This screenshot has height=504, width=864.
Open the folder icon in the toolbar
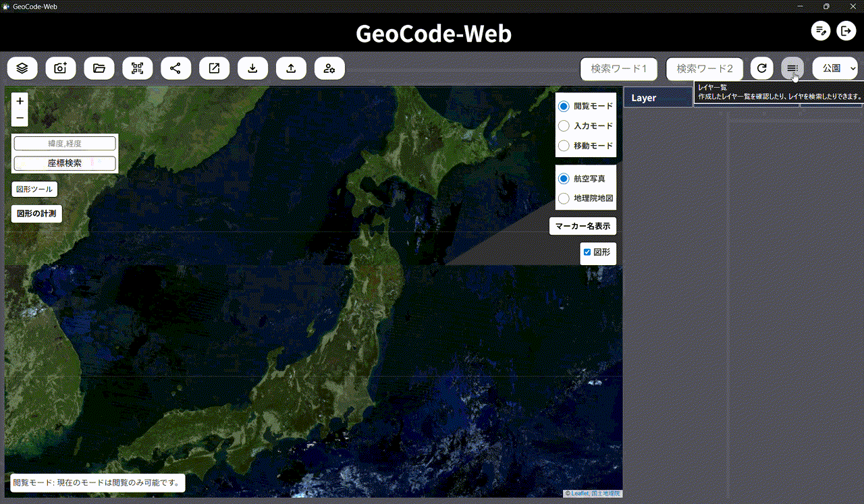tap(99, 68)
